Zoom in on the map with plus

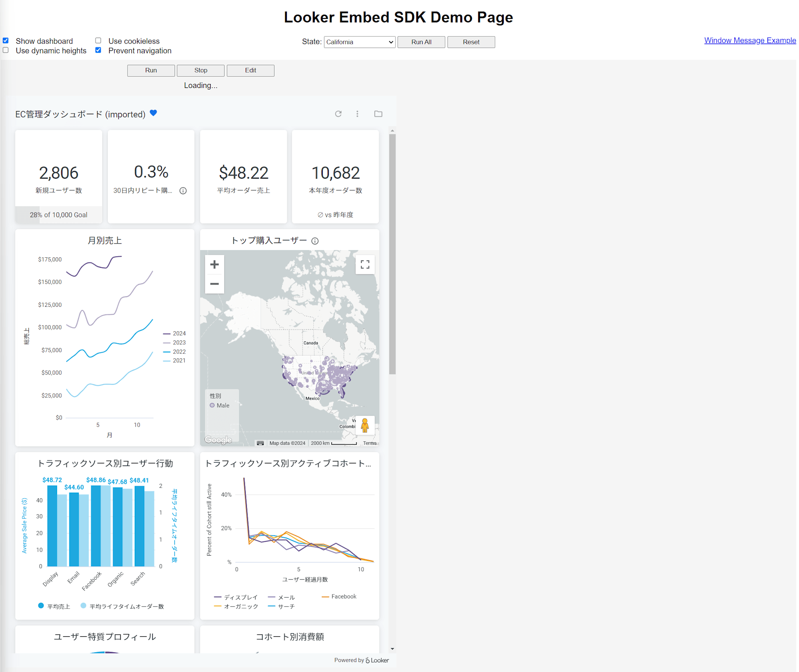coord(215,265)
